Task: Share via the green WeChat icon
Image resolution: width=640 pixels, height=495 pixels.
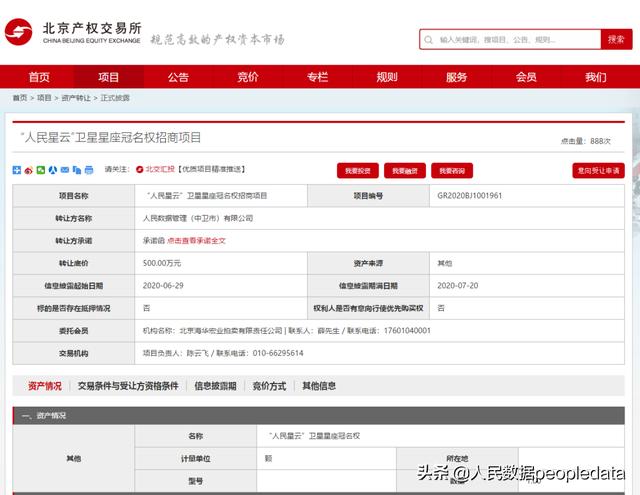Action: tap(41, 170)
